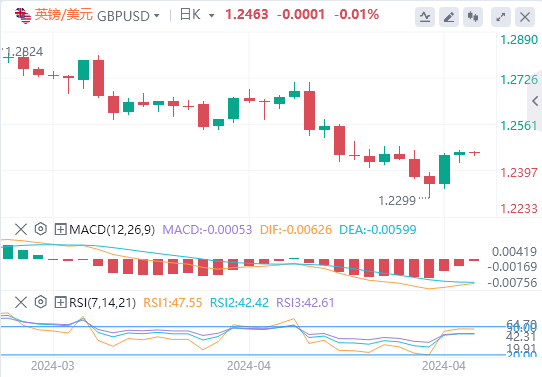This screenshot has width=542, height=377.
Task: Click the -0.01% change value
Action: [x=357, y=15]
